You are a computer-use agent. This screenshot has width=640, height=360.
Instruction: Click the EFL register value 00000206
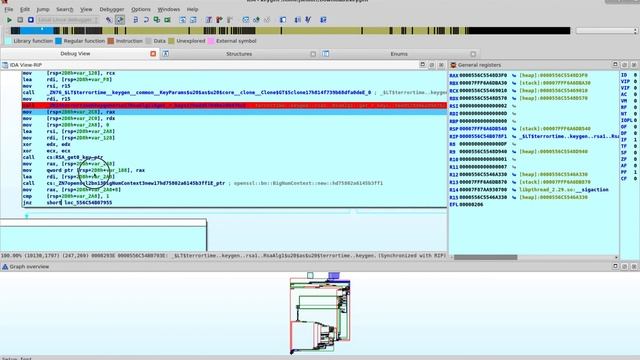pyautogui.click(x=471, y=204)
